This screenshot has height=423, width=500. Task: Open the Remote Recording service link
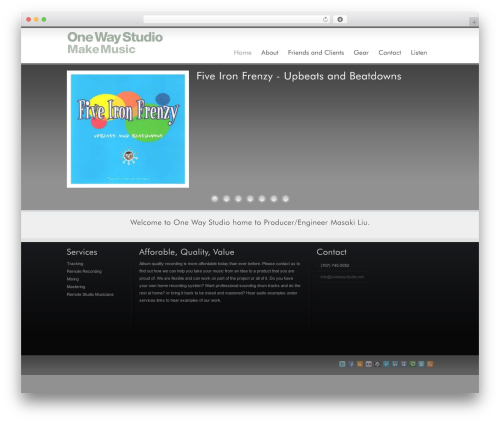click(84, 271)
